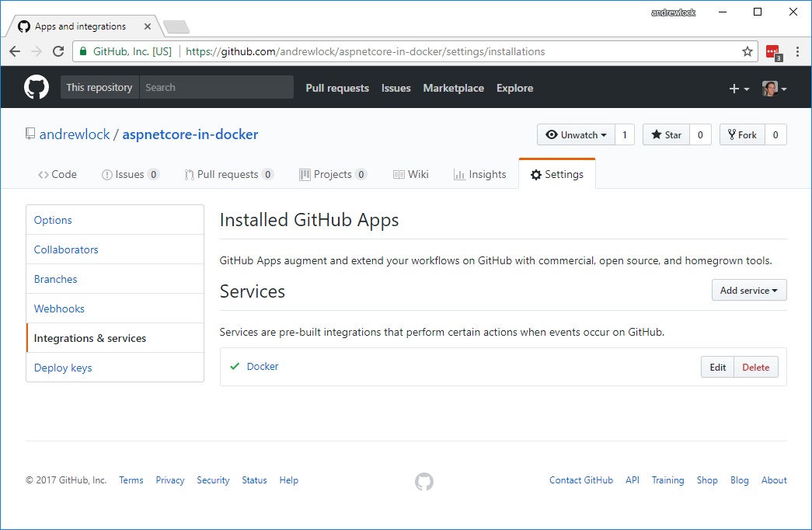Screen dimensions: 812x530
Task: Open Issues in the top navigation bar
Action: point(396,88)
